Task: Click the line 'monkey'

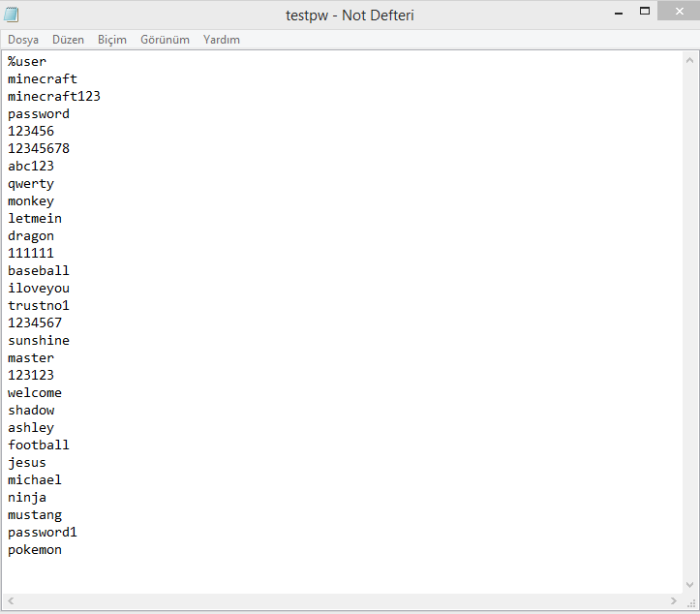Action: [x=31, y=201]
